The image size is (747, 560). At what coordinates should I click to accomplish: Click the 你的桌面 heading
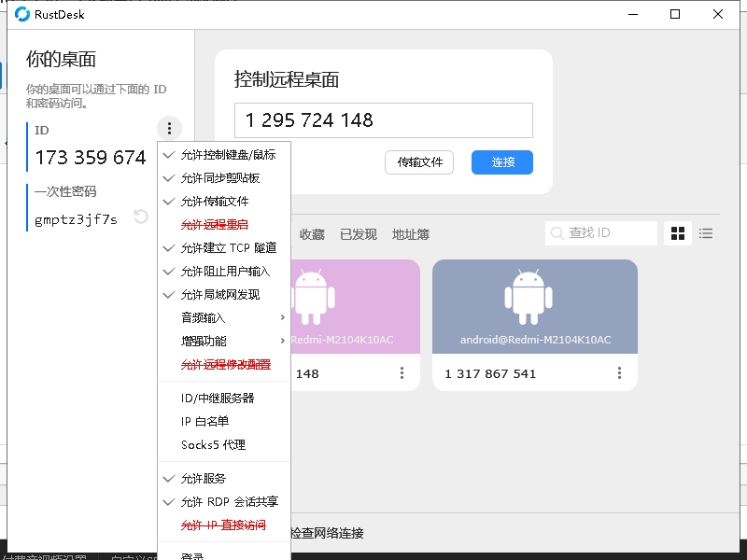pyautogui.click(x=61, y=60)
